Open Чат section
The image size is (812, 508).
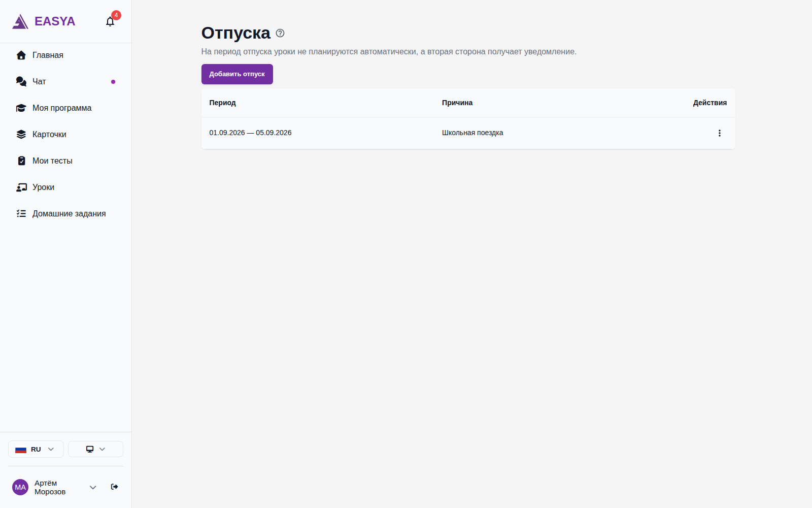click(66, 81)
